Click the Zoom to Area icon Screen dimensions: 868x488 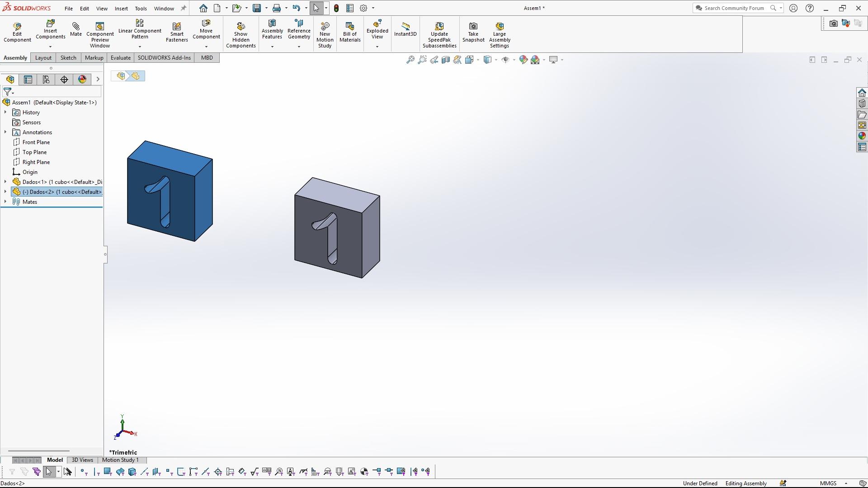pos(422,60)
